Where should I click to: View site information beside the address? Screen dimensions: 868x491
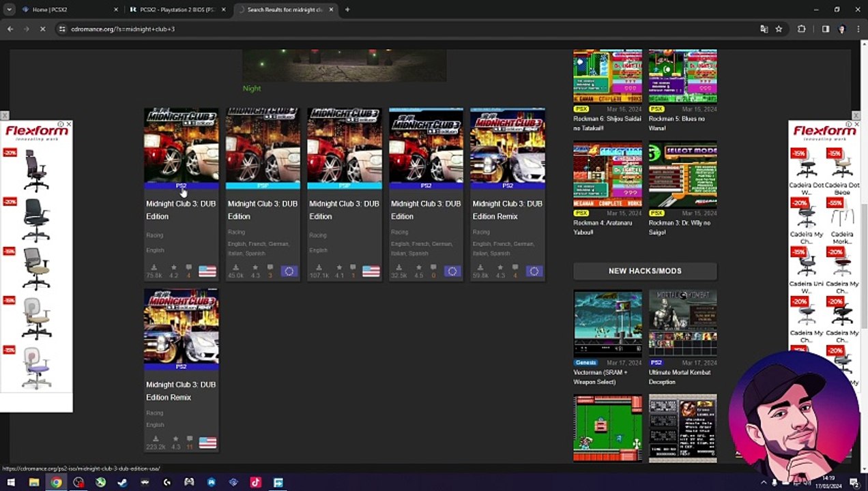click(62, 29)
